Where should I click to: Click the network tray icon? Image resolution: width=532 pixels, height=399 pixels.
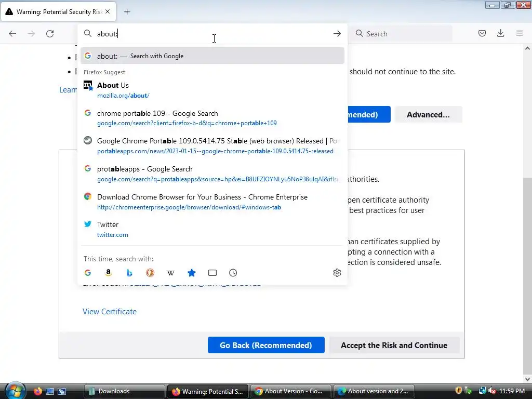(482, 391)
